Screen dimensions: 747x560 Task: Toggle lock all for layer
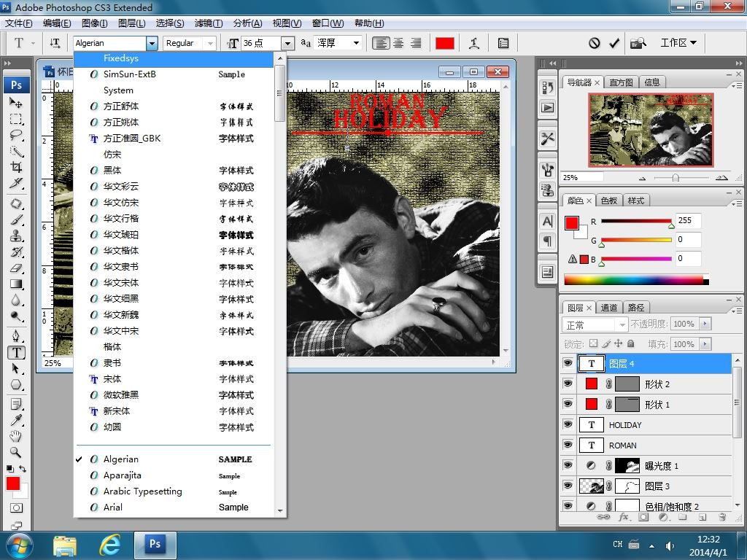pos(631,343)
